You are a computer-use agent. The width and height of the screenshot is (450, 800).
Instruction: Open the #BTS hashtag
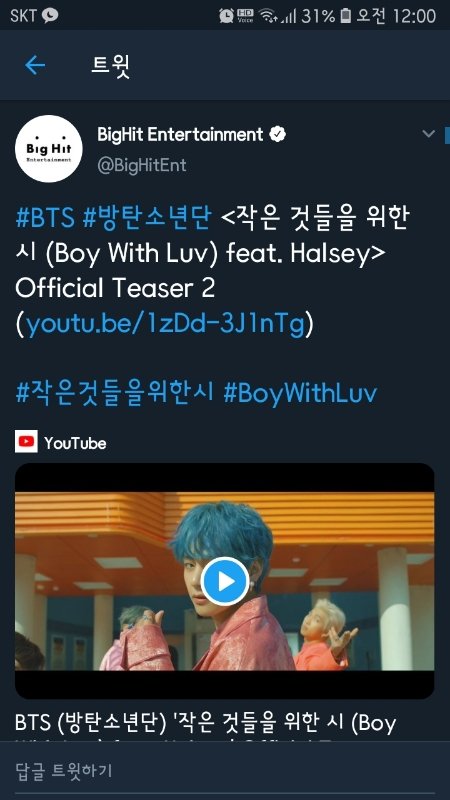45,218
